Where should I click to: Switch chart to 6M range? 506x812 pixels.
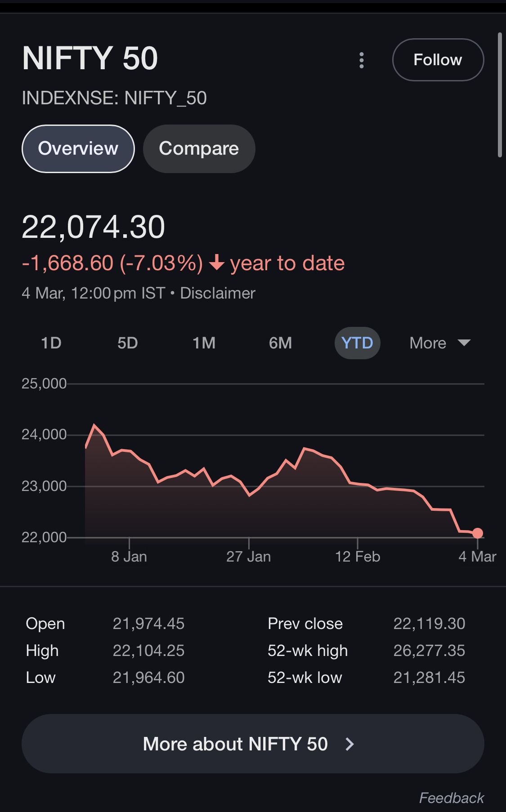[280, 343]
